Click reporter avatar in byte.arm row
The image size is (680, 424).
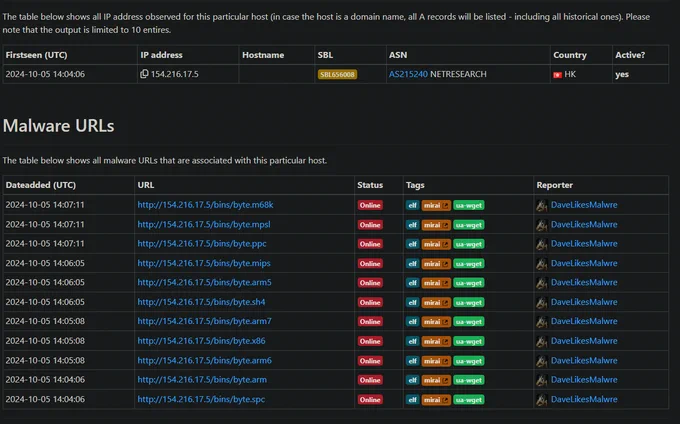[542, 381]
